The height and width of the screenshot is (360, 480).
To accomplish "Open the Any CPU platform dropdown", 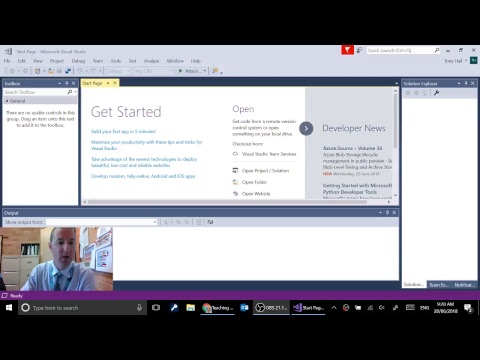I will click(x=154, y=71).
